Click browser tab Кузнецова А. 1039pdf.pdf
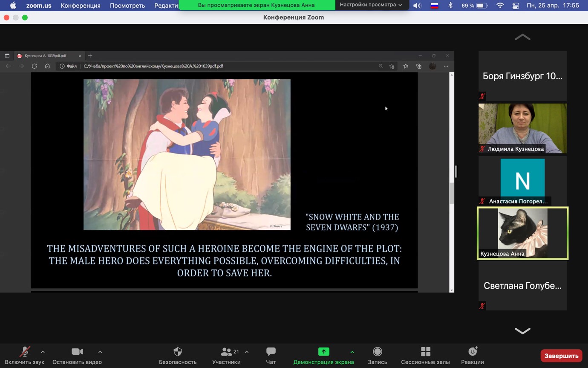Screen dimensions: 588x368 point(49,55)
